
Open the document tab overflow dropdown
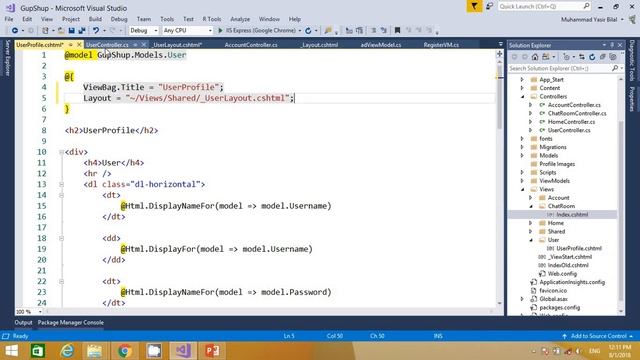pos(501,44)
